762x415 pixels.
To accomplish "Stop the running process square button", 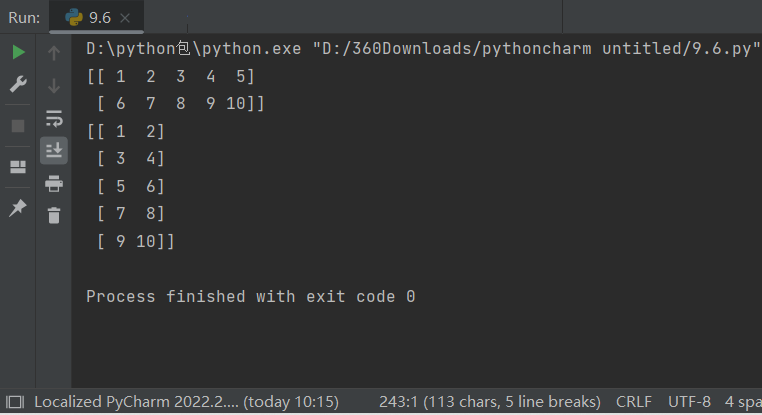I will [18, 126].
